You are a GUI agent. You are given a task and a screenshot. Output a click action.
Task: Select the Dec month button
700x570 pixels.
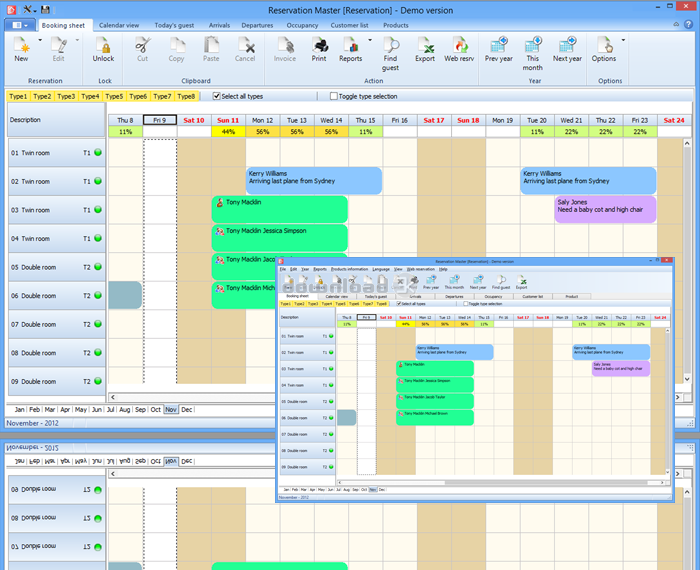point(187,410)
